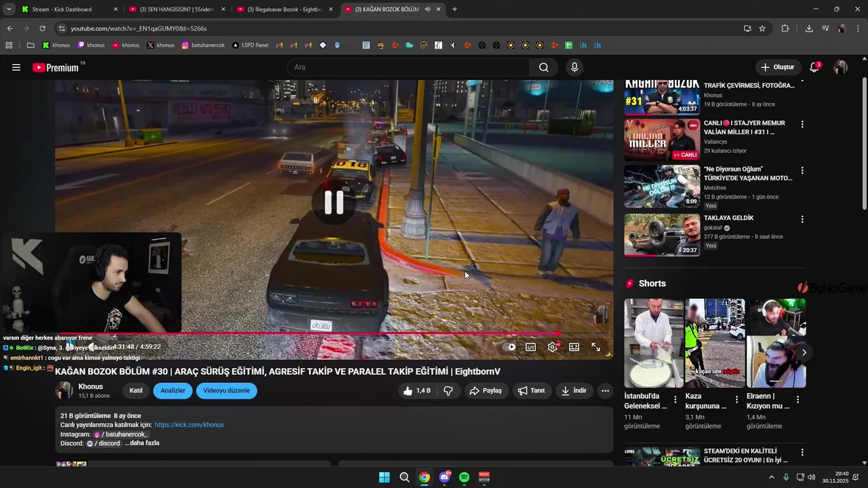Reload the page
Image resolution: width=868 pixels, height=488 pixels.
pyautogui.click(x=42, y=28)
